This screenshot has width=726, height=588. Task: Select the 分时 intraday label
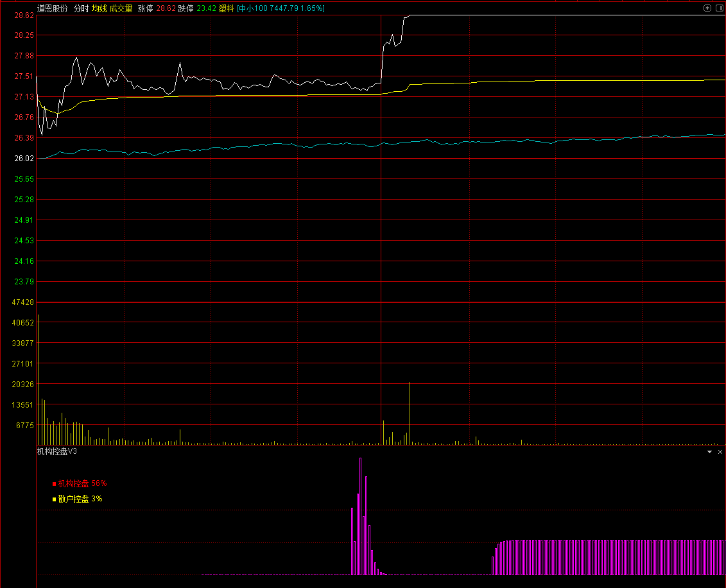coord(81,8)
